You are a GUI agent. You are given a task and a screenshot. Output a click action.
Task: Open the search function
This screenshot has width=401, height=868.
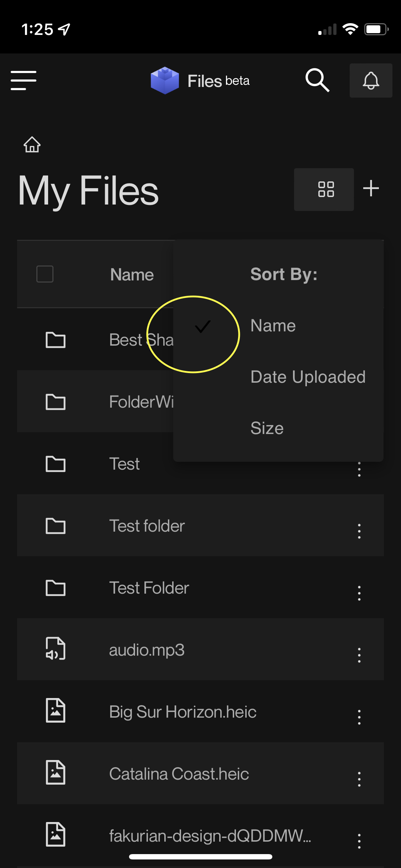317,81
